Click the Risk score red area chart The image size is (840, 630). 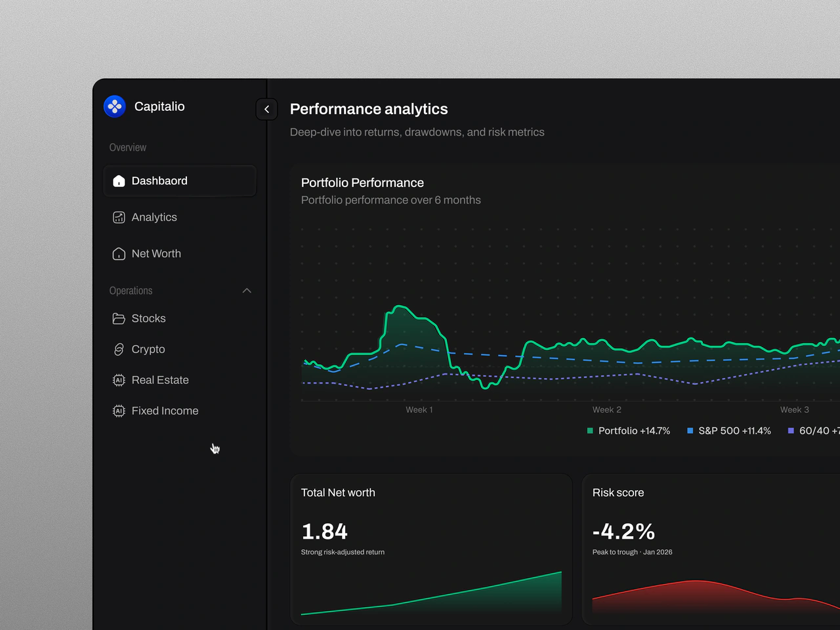pos(716,597)
